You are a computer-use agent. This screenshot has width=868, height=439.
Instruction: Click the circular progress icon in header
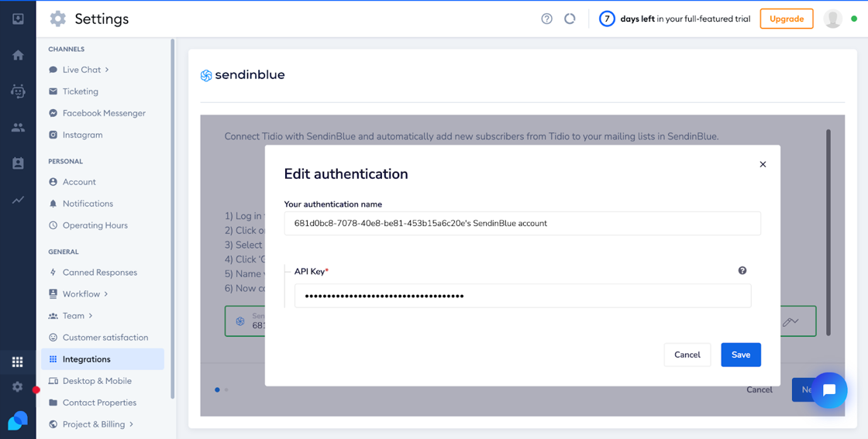point(570,19)
